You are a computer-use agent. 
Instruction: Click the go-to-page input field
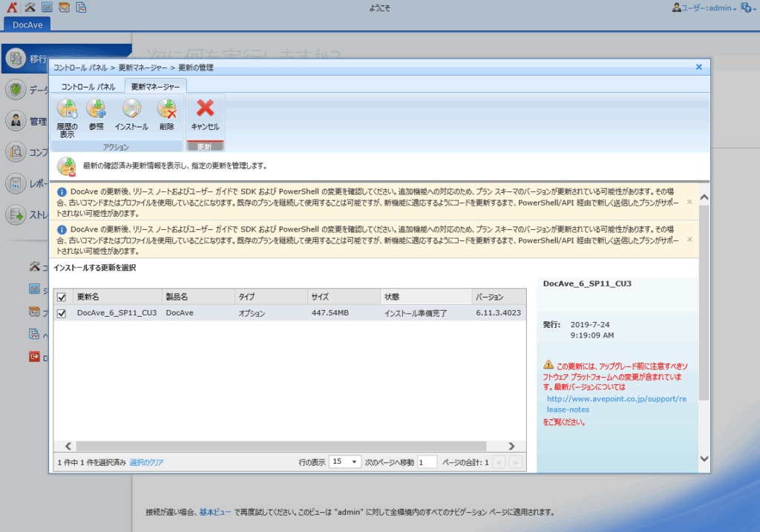pos(427,462)
